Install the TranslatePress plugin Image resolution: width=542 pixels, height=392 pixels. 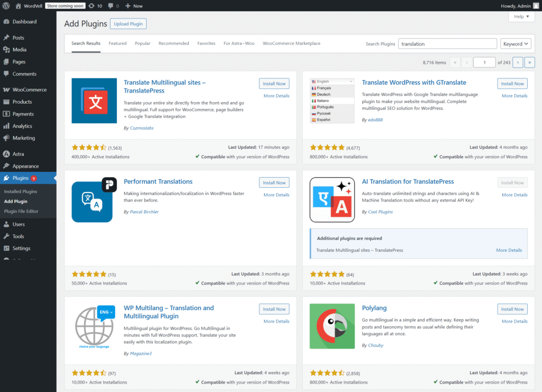pyautogui.click(x=274, y=83)
